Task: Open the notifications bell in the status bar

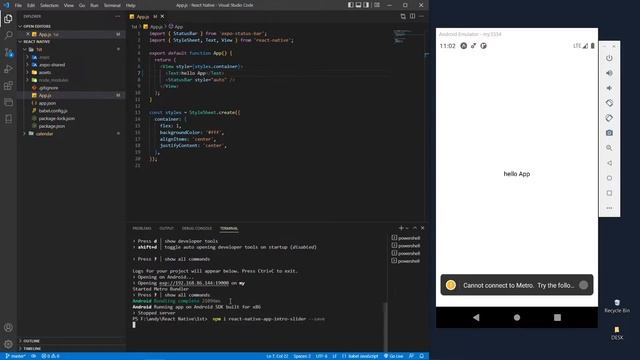Action: pyautogui.click(x=422, y=356)
